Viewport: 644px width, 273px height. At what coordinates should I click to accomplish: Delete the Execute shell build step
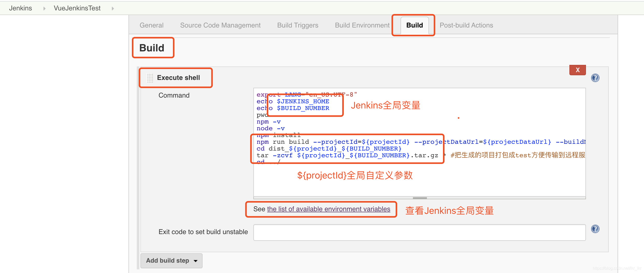click(x=577, y=70)
